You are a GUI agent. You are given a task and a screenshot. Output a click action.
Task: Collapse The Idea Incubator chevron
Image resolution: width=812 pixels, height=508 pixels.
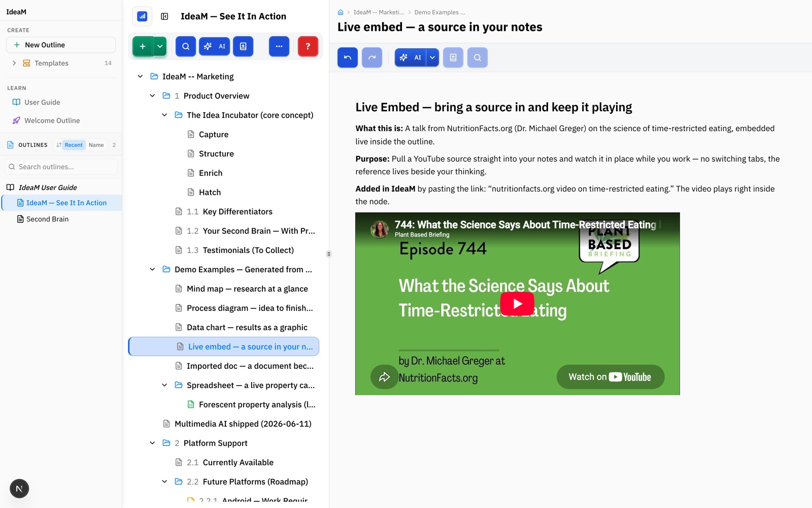(x=164, y=115)
